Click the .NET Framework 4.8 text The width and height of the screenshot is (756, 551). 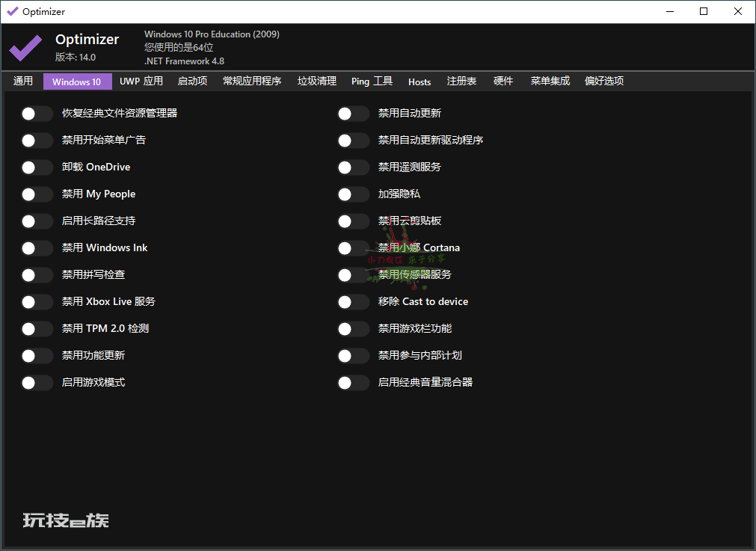click(x=184, y=61)
